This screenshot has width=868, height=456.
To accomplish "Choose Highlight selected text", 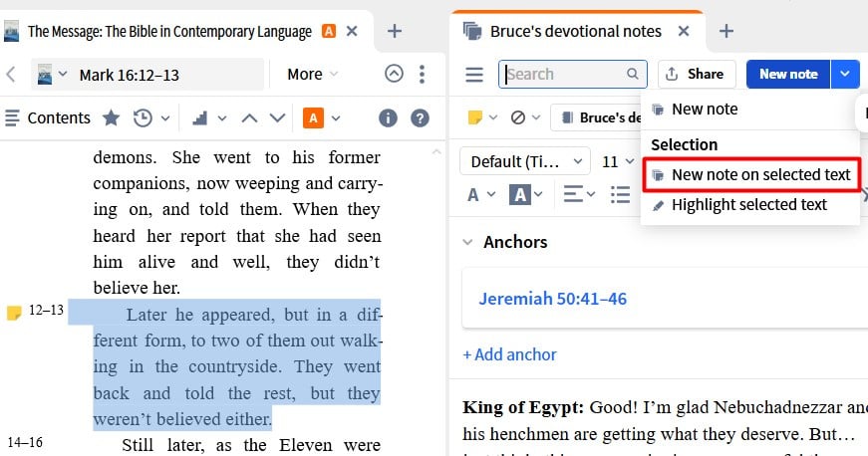I will [750, 205].
